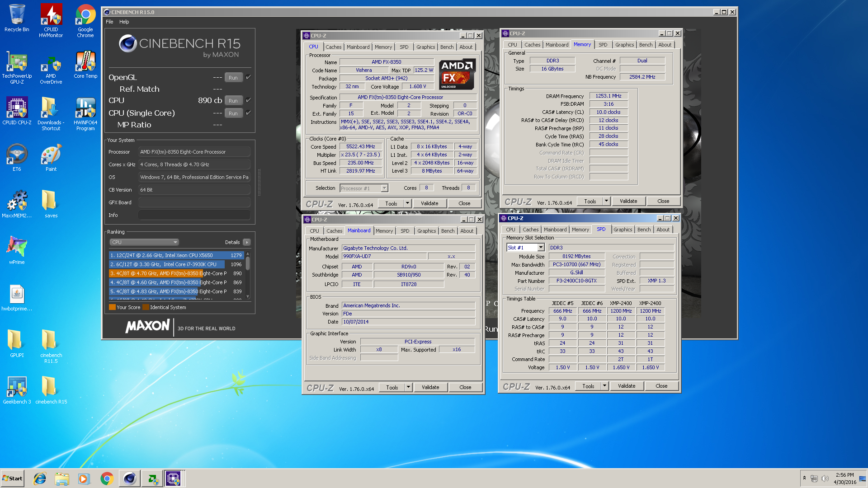Open Paint desktop icon
The image size is (868, 488).
[51, 157]
